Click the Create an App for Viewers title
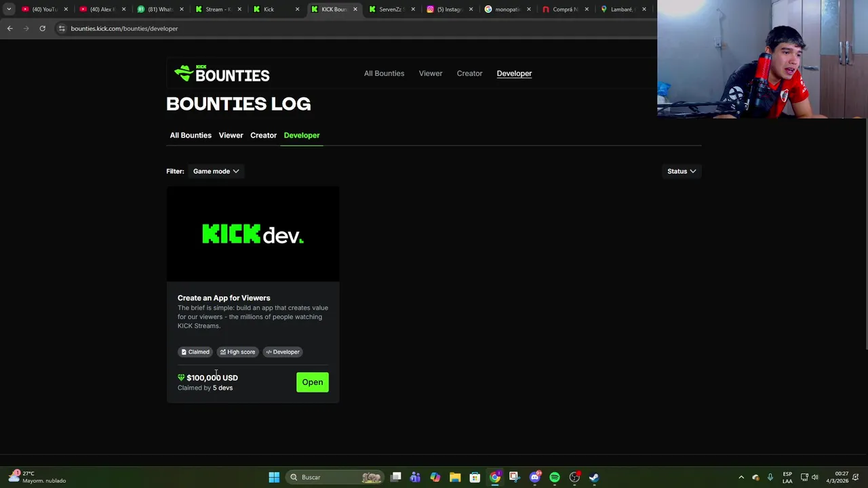The image size is (868, 488). click(x=224, y=298)
